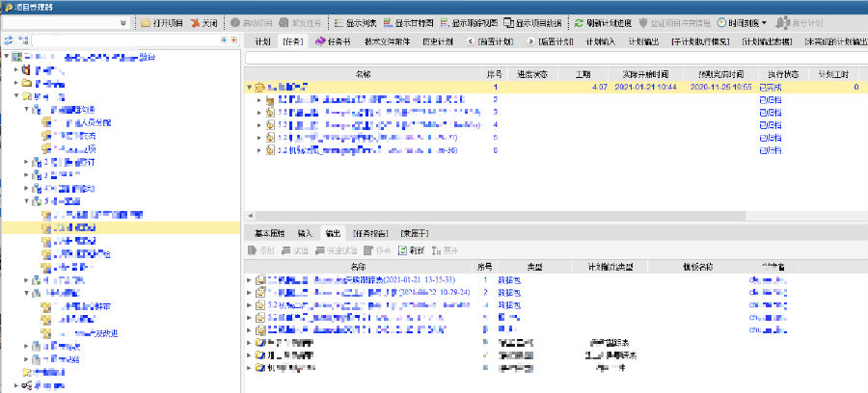Image resolution: width=868 pixels, height=393 pixels.
Task: Select the 基本属性 tab in lower panel
Action: click(x=268, y=233)
